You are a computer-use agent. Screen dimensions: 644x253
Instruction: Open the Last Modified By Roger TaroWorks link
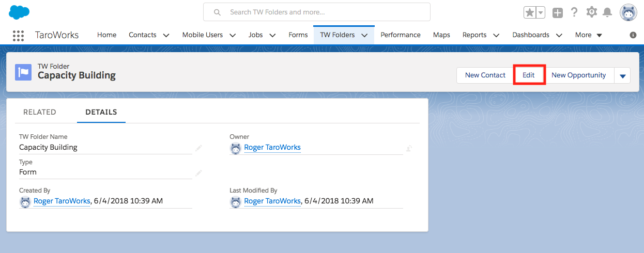pyautogui.click(x=272, y=201)
